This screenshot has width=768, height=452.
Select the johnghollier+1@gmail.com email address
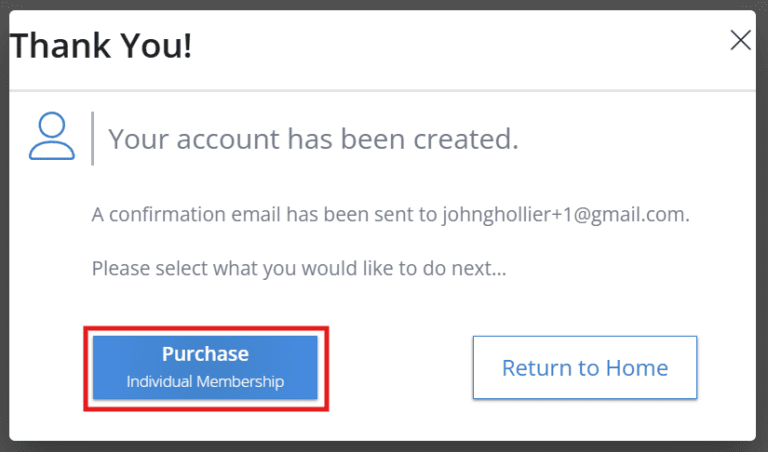pos(565,214)
